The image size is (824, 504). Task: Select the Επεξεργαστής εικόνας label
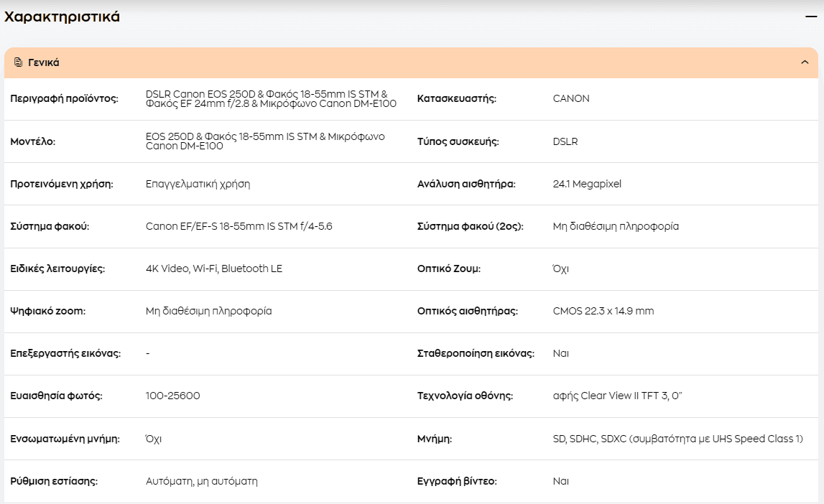pos(65,353)
